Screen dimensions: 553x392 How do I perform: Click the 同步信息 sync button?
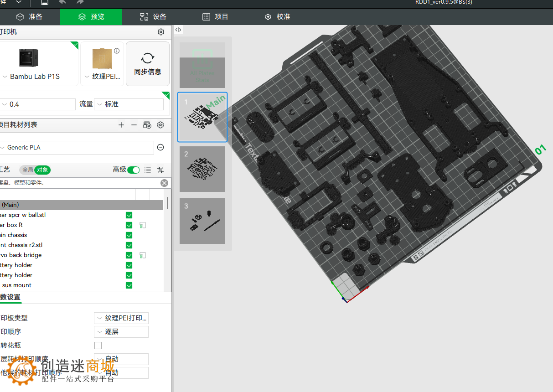pos(147,63)
